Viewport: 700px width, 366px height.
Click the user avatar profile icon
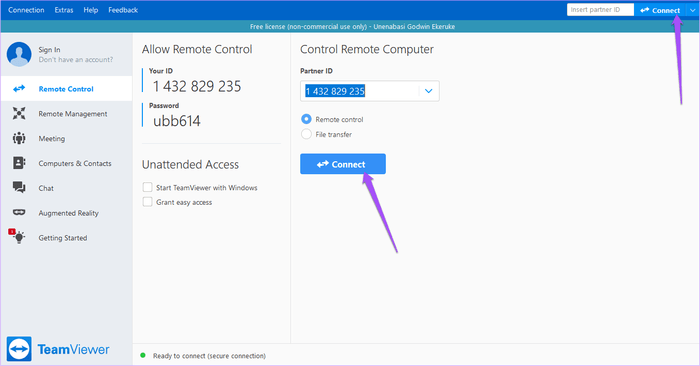tap(19, 54)
